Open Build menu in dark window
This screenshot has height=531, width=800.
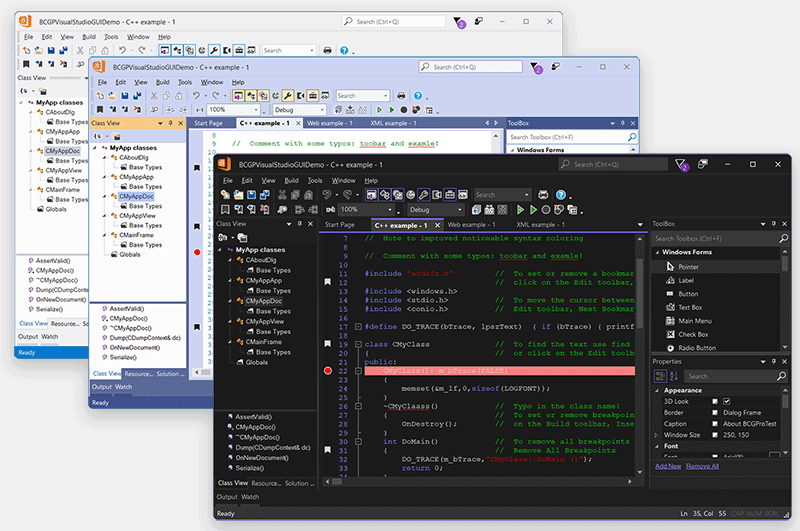pos(291,181)
